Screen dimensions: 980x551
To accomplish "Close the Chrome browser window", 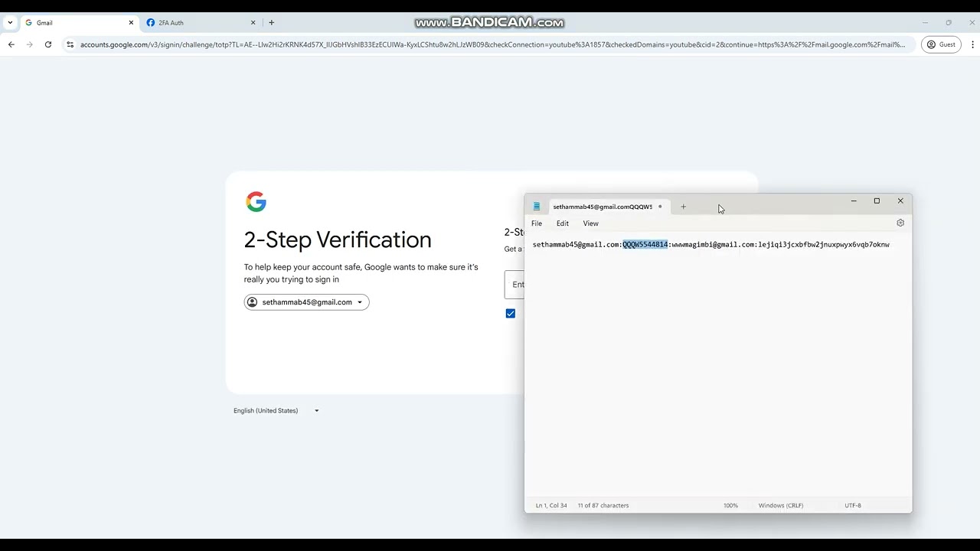I will coord(972,23).
